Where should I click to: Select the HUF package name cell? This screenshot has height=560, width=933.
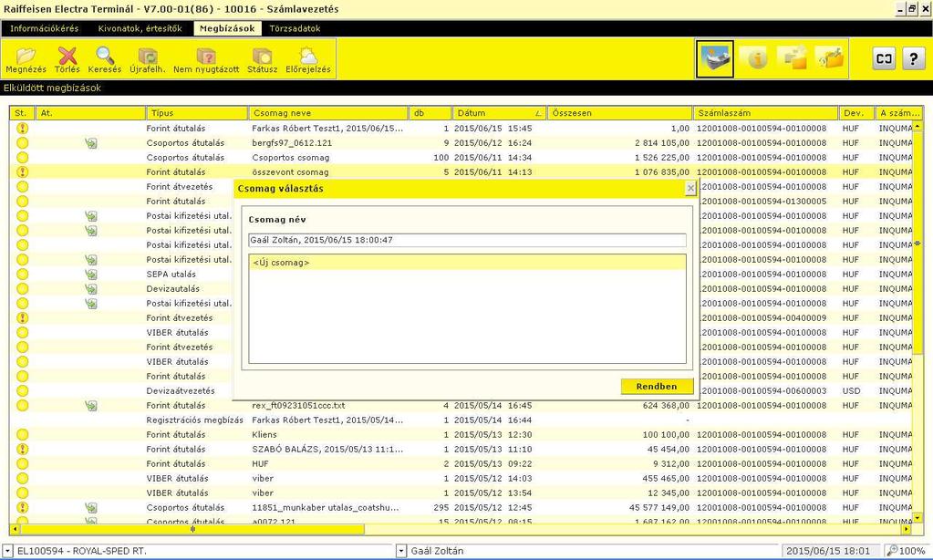[260, 463]
